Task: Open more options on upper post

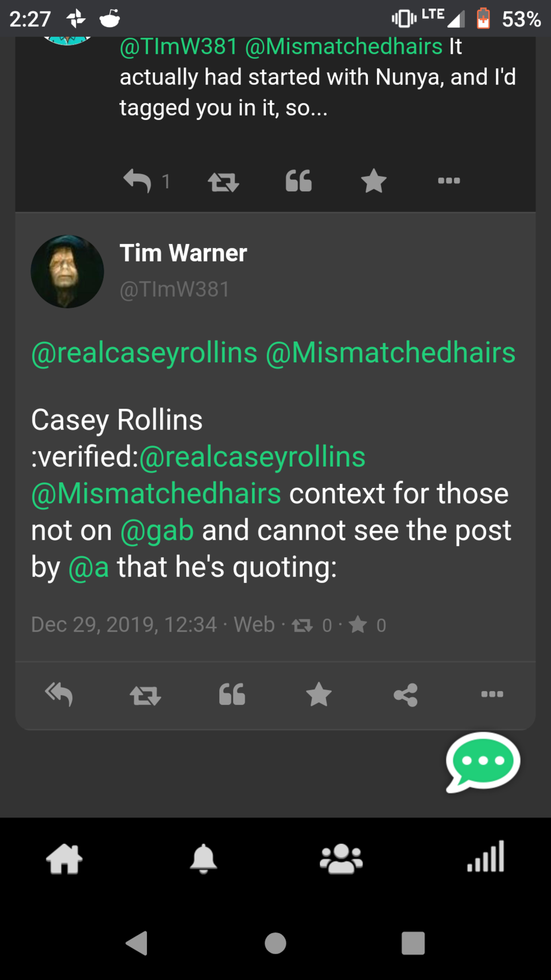Action: coord(449,181)
